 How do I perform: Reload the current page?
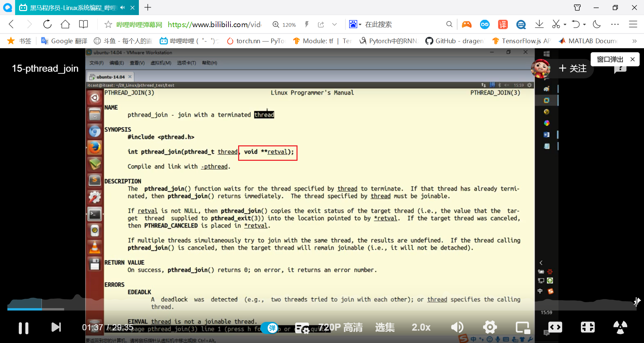47,24
